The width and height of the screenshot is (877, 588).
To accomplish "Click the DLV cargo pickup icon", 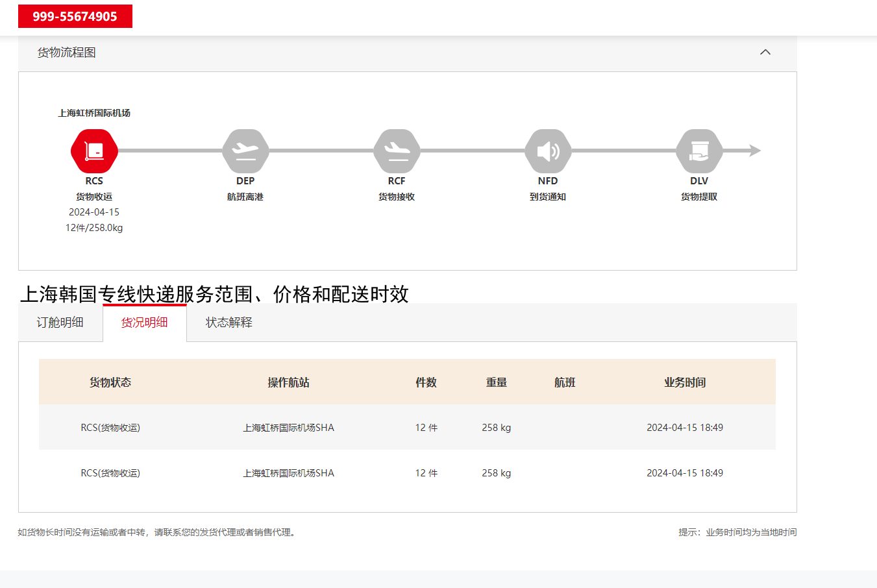I will coord(699,151).
